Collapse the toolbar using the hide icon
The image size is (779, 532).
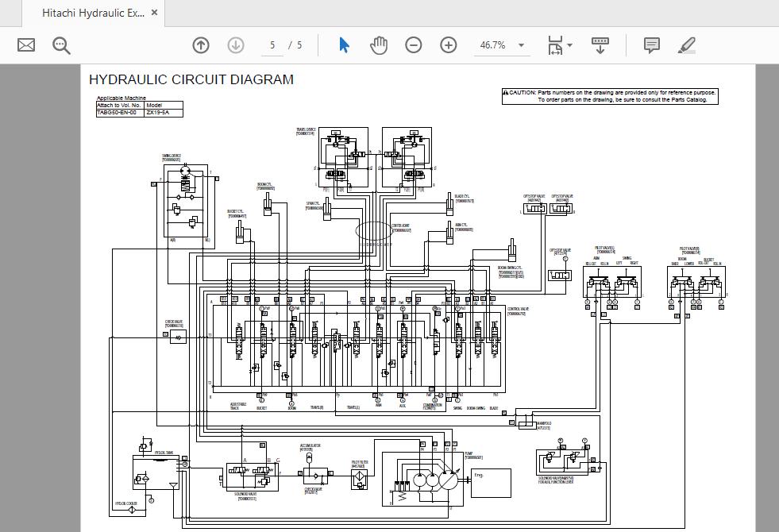(x=600, y=45)
